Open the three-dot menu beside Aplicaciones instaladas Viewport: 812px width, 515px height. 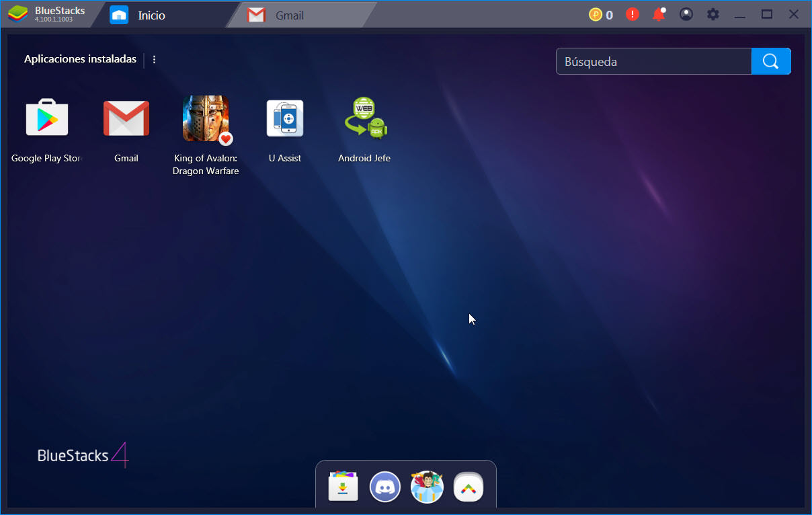(x=154, y=59)
